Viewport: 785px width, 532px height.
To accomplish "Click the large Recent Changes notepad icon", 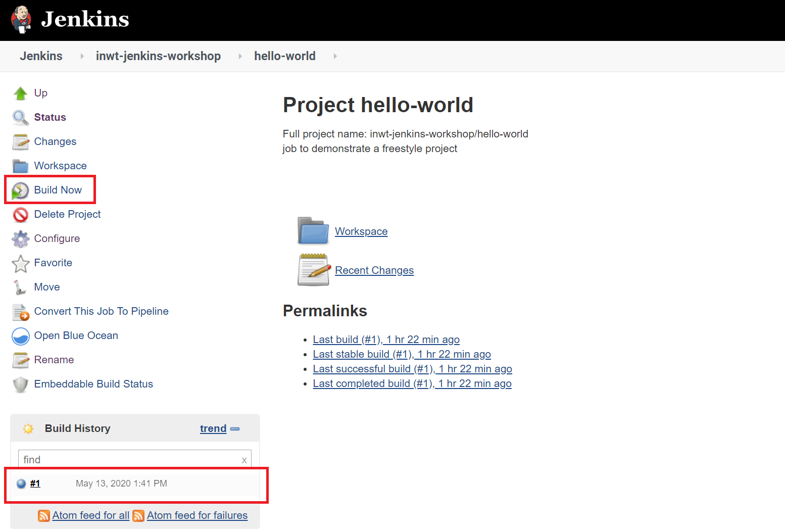I will click(x=314, y=270).
